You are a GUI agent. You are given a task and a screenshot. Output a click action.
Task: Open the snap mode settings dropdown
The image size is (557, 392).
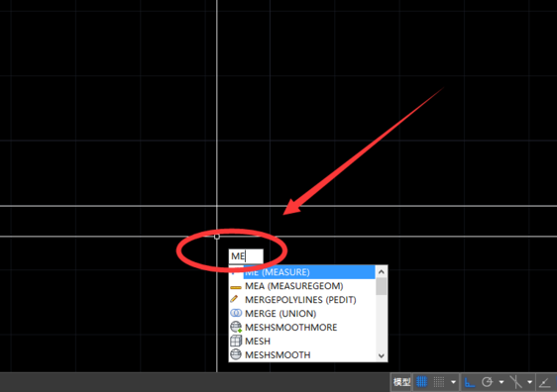[x=453, y=382]
